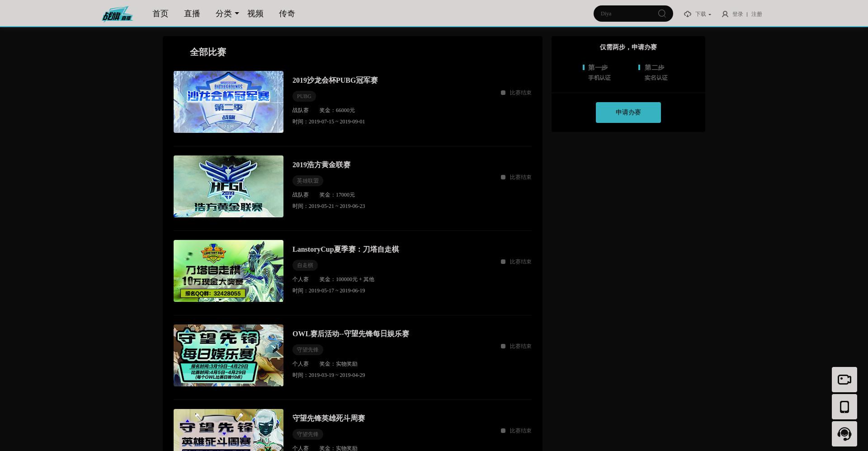Click 守望先锋 tag under 英雄死斗周赛
The width and height of the screenshot is (868, 451).
pos(308,434)
